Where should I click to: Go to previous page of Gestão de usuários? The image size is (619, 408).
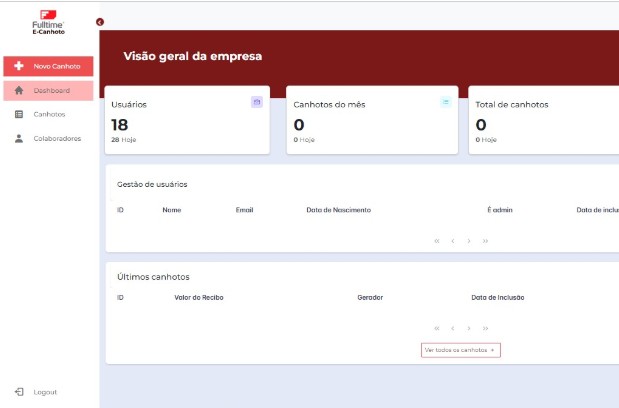(x=453, y=241)
